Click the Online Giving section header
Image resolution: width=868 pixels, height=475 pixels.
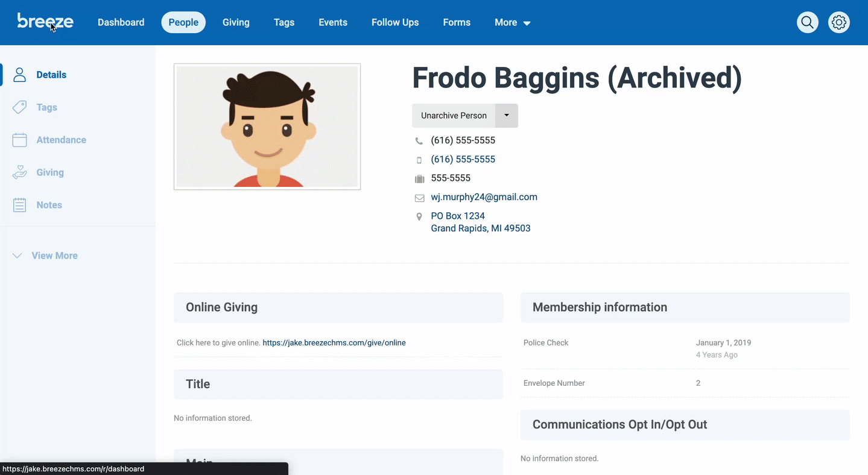pos(338,307)
